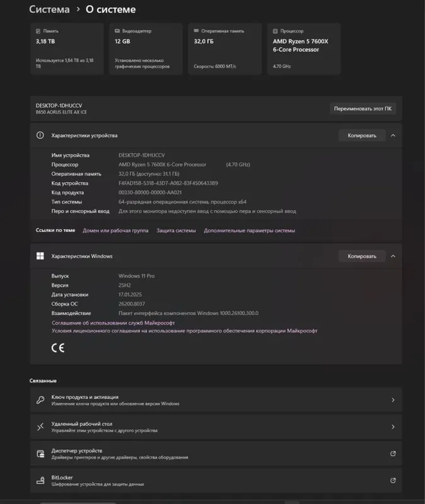The height and width of the screenshot is (504, 425).
Task: Expand Ключ продукта и активация chevron
Action: click(x=393, y=400)
